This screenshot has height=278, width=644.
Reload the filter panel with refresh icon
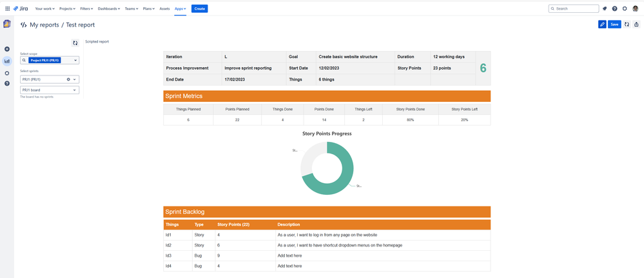click(75, 43)
